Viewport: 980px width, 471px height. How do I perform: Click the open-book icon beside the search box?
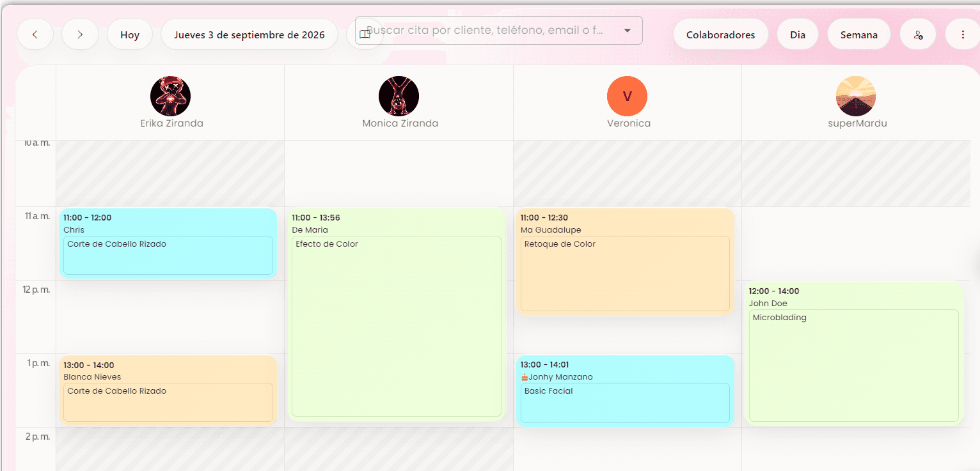(365, 35)
